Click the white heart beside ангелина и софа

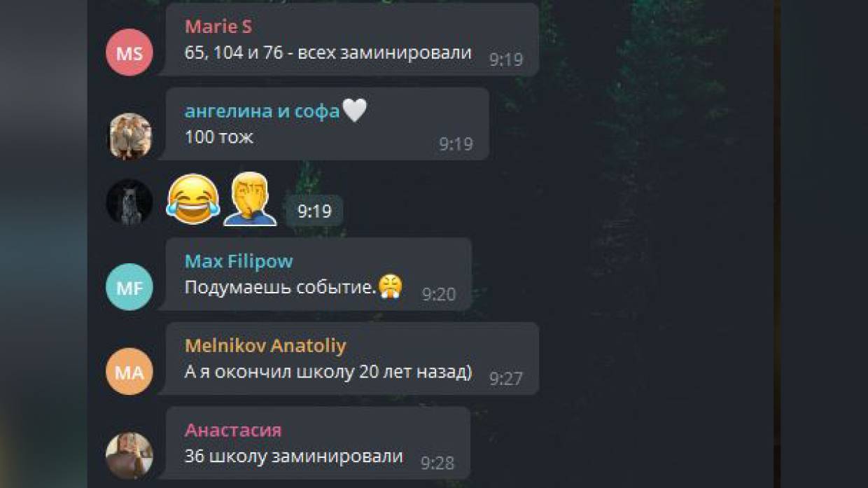(x=355, y=110)
